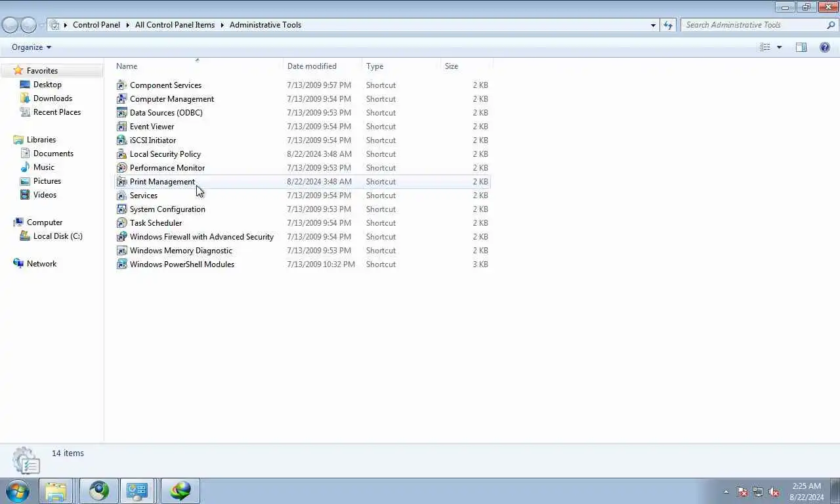The image size is (840, 504).
Task: Select Favorites in the navigation pane
Action: 42,71
